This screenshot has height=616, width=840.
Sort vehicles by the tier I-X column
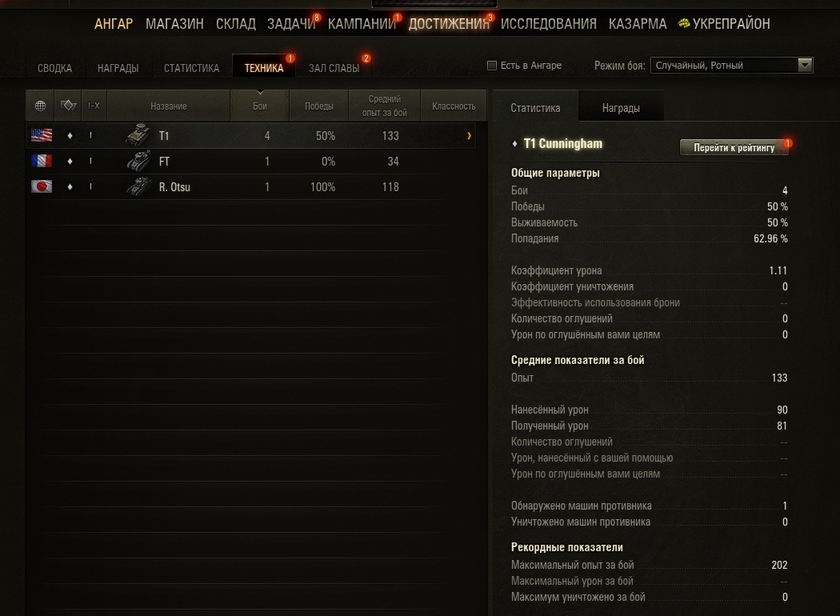click(94, 106)
